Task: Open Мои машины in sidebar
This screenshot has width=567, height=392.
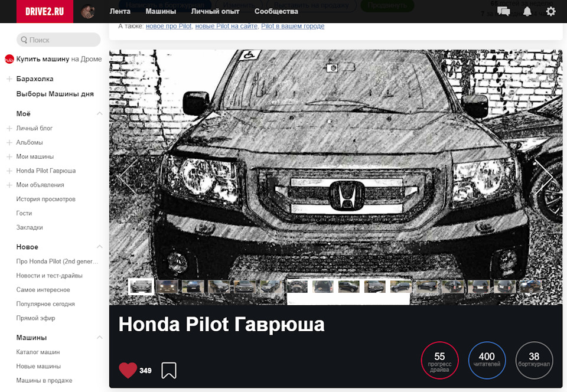Action: 35,156
